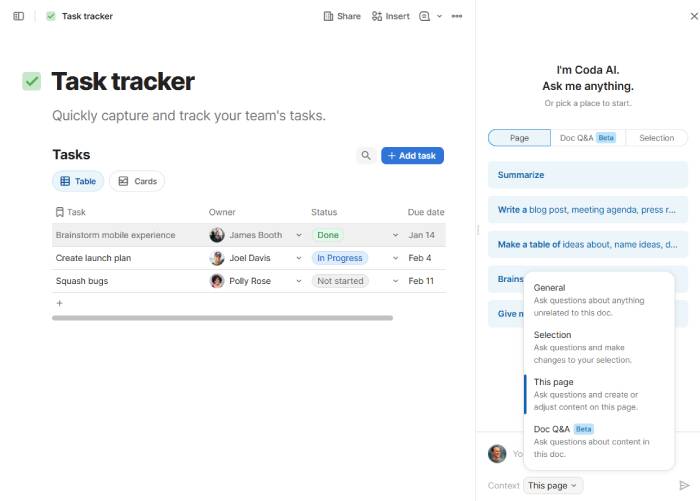Search tasks with magnifier icon
Screen dimensions: 700x501
pyautogui.click(x=366, y=155)
